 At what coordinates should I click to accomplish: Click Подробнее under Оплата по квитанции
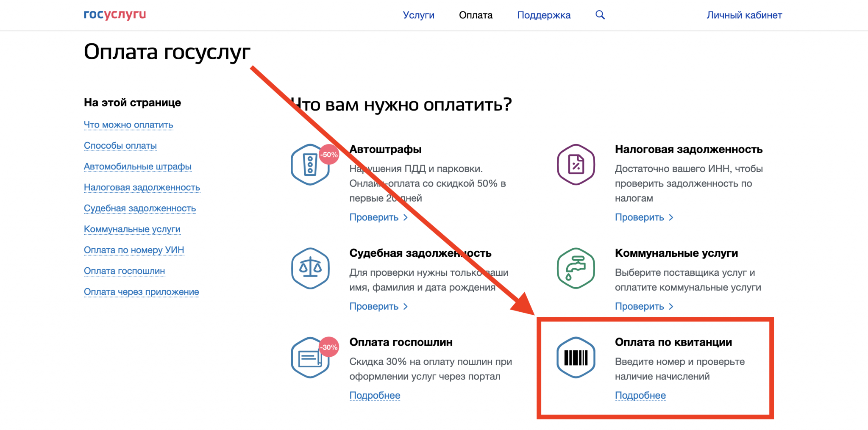point(640,395)
